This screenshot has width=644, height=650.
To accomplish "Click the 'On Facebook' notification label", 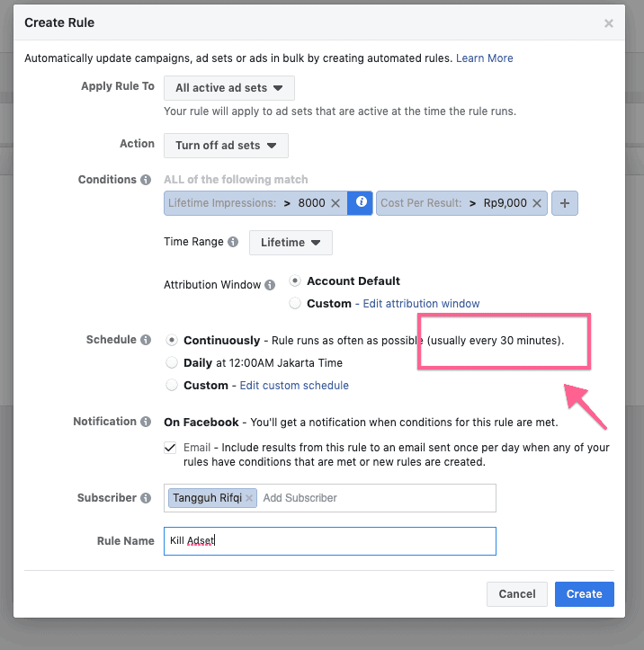I will point(201,423).
